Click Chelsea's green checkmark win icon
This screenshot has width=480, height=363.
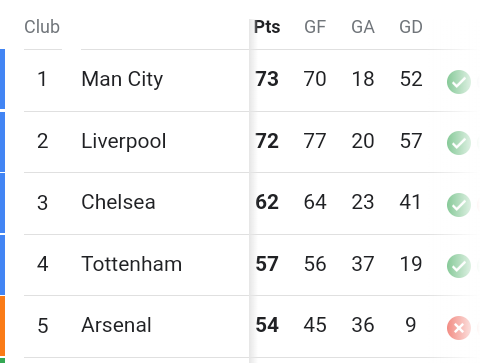[x=459, y=205]
